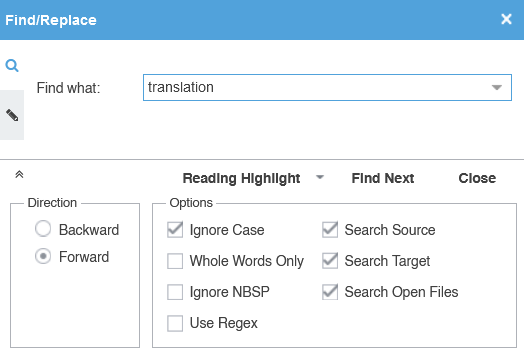The image size is (524, 362).
Task: Enable the Ignore NBSP checkbox
Action: pos(175,292)
